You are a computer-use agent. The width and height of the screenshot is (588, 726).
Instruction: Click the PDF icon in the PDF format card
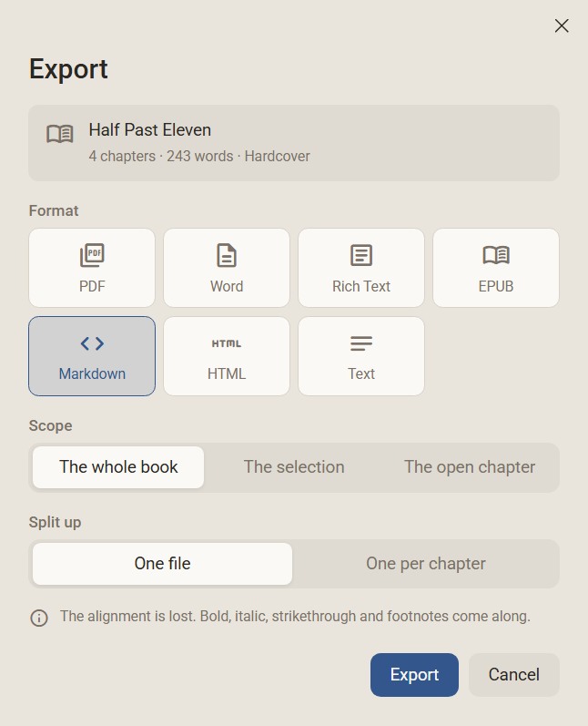pyautogui.click(x=92, y=255)
